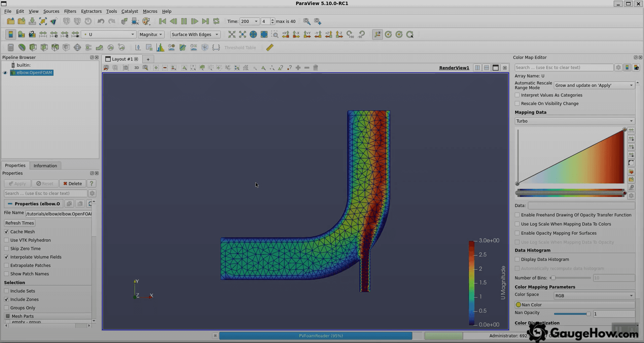Apply the Contour filter
Viewport: 644px width, 343px height.
coord(22,47)
